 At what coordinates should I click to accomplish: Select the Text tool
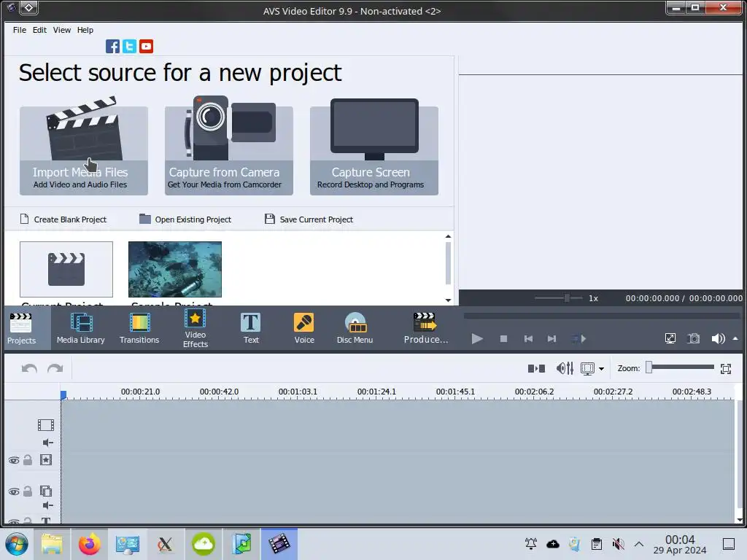click(x=251, y=329)
